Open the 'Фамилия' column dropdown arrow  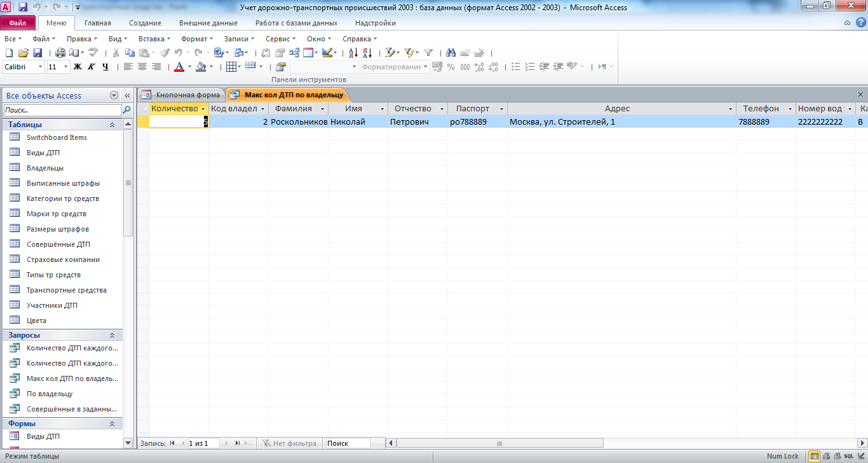click(323, 109)
